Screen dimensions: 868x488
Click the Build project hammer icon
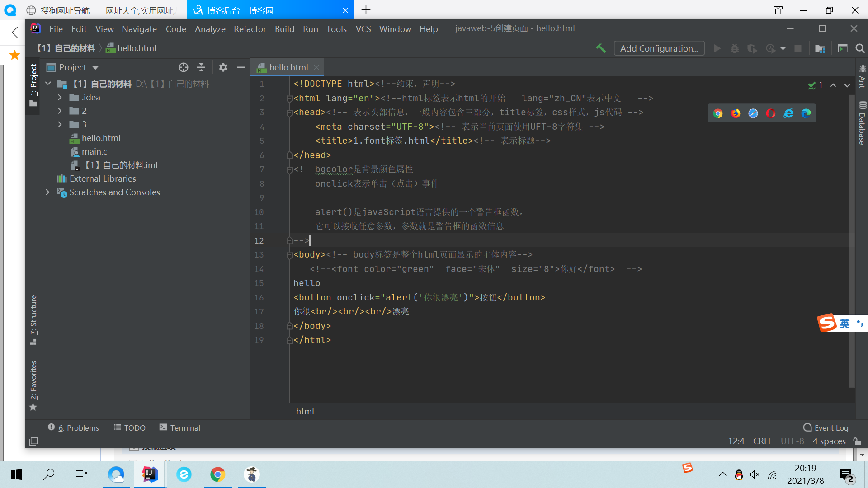click(x=601, y=48)
